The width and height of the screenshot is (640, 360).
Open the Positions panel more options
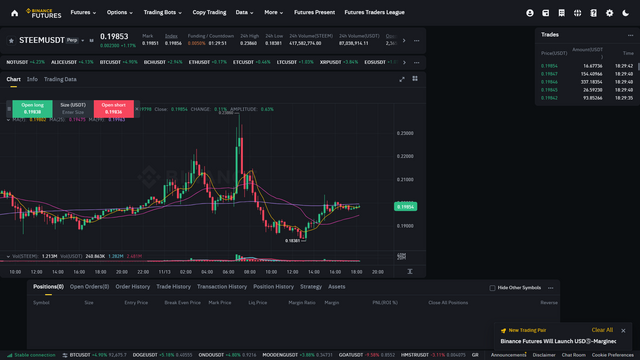click(x=551, y=288)
